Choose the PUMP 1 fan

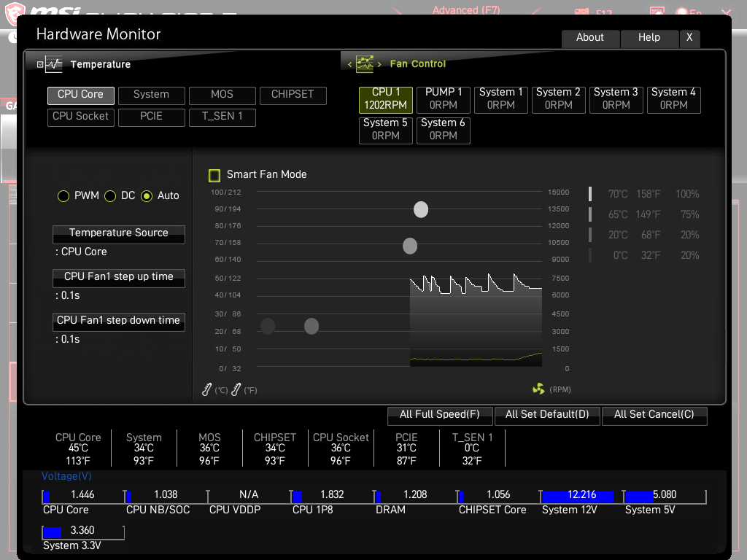click(443, 99)
